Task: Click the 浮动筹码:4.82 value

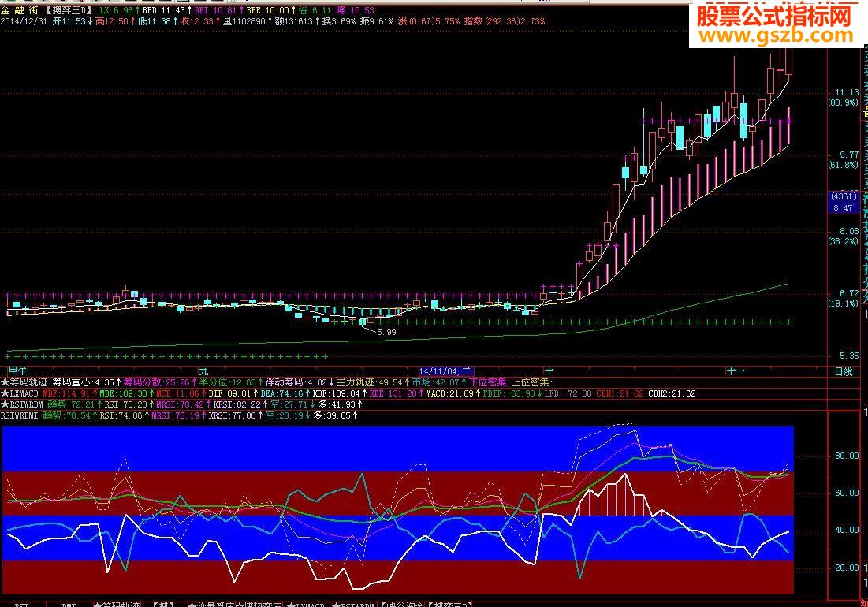Action: (x=296, y=382)
